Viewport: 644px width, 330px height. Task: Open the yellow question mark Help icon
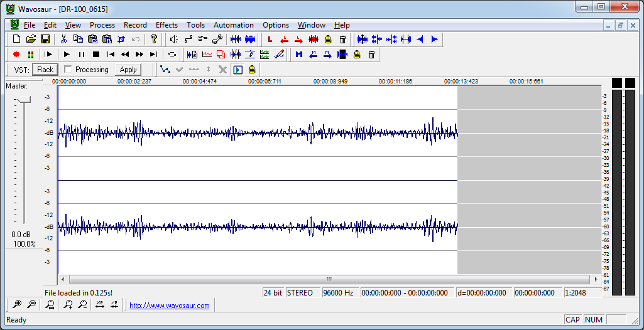pos(153,39)
